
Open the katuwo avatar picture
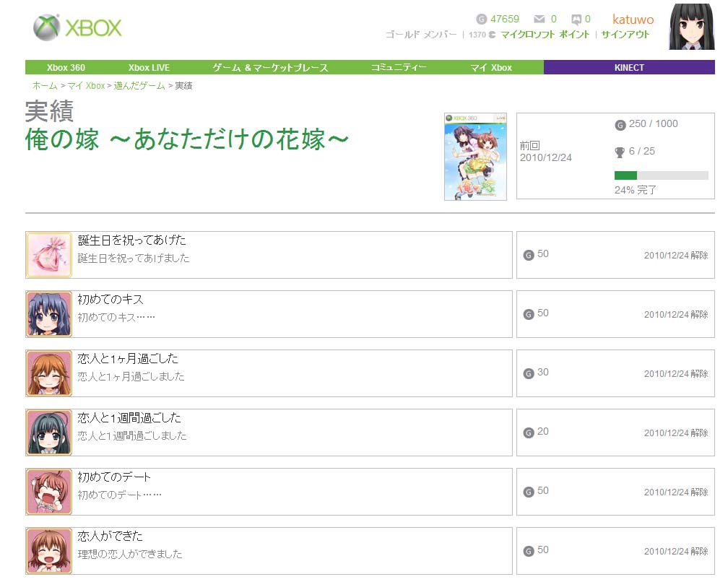click(x=692, y=27)
